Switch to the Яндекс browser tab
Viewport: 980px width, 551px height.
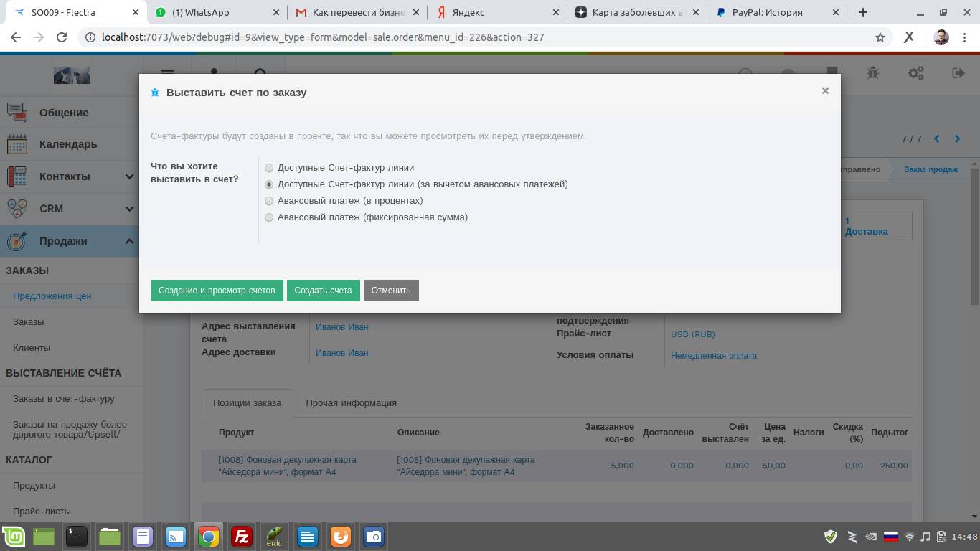click(495, 12)
